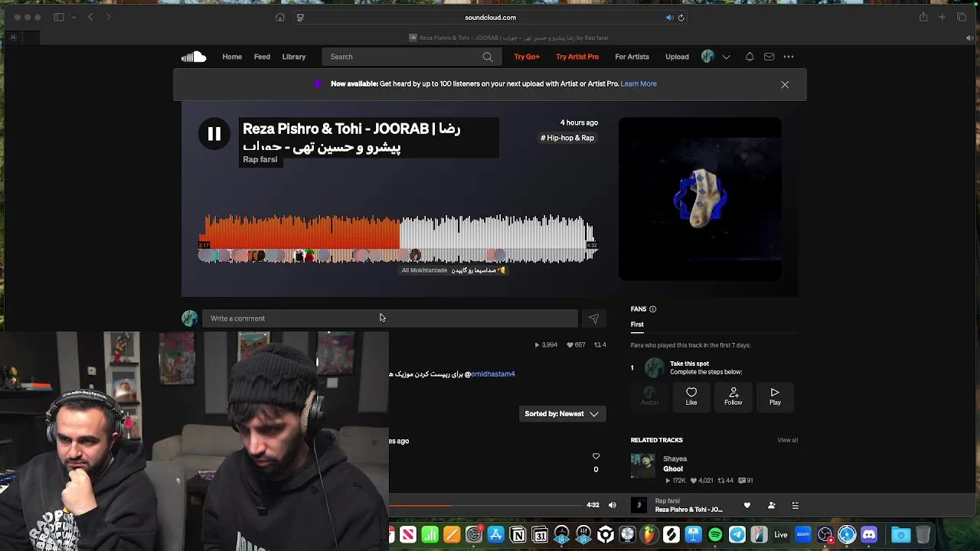
Task: Reload page in Safari
Action: [681, 18]
